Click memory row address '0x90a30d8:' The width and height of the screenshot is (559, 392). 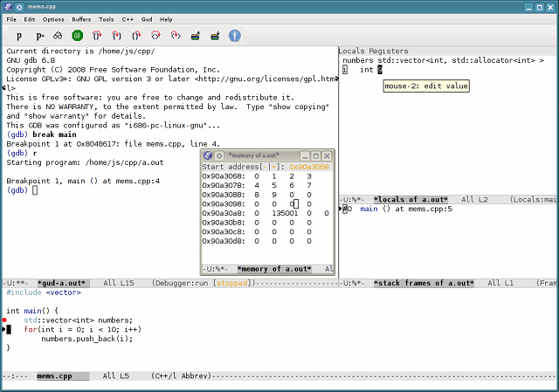tap(224, 241)
